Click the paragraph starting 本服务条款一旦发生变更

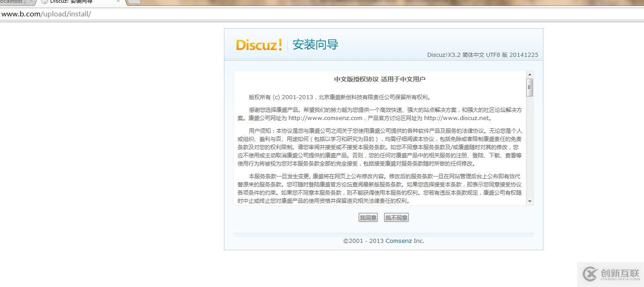point(380,189)
